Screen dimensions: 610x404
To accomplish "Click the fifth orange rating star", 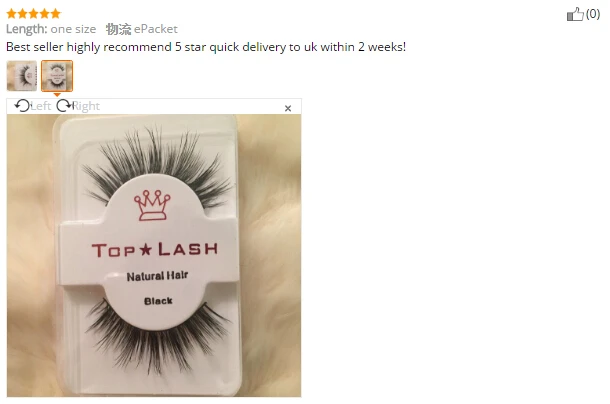I will click(x=56, y=14).
